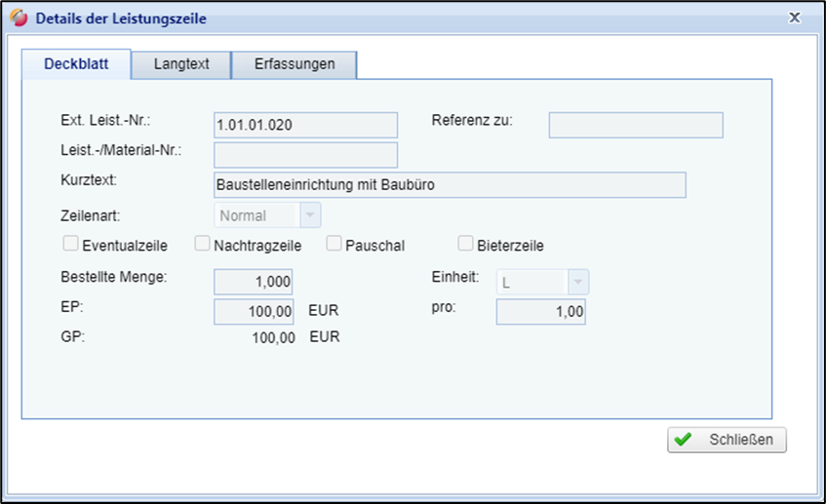Expand the Einheit dropdown arrow
Image resolution: width=826 pixels, height=504 pixels.
(x=577, y=283)
